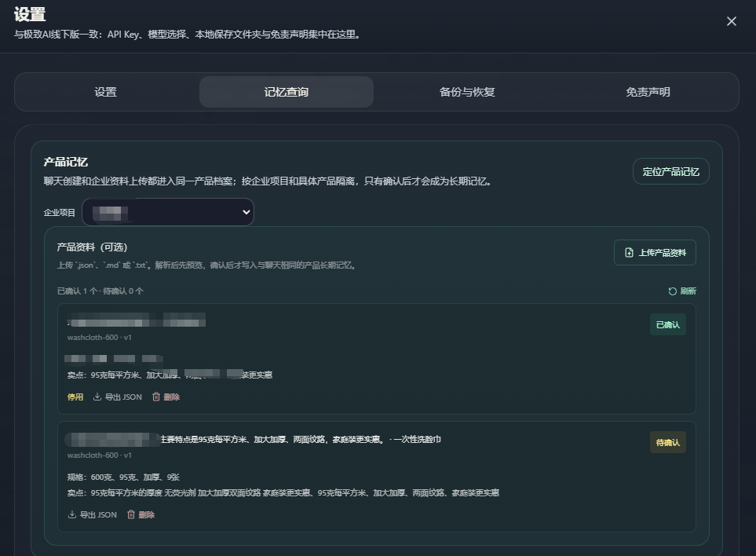Click the 产品记忆 heading

pos(66,162)
